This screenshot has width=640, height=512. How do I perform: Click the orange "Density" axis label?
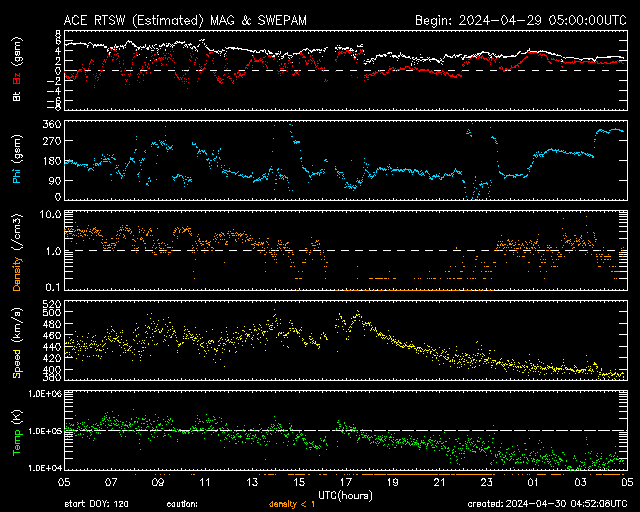pos(17,273)
